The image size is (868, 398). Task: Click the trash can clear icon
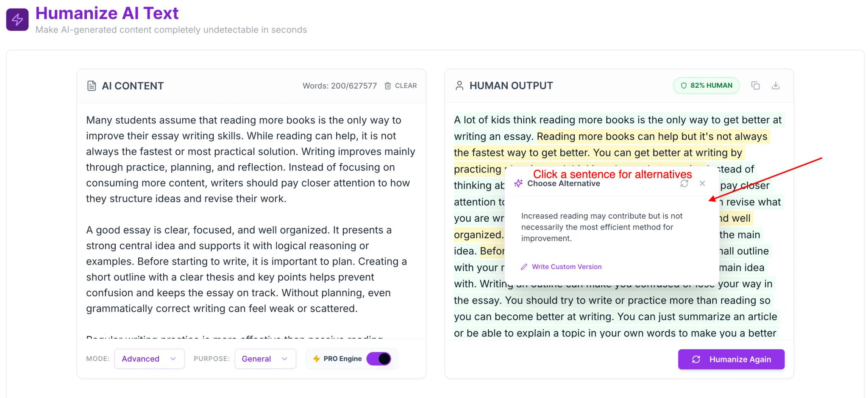(x=387, y=86)
